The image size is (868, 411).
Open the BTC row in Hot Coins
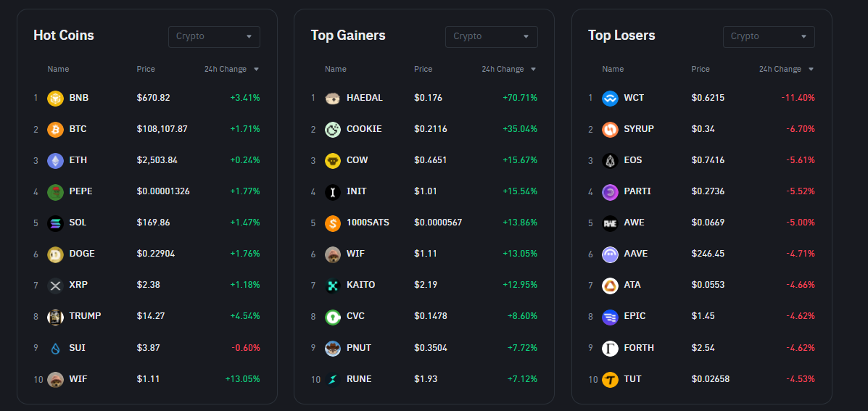click(x=78, y=129)
